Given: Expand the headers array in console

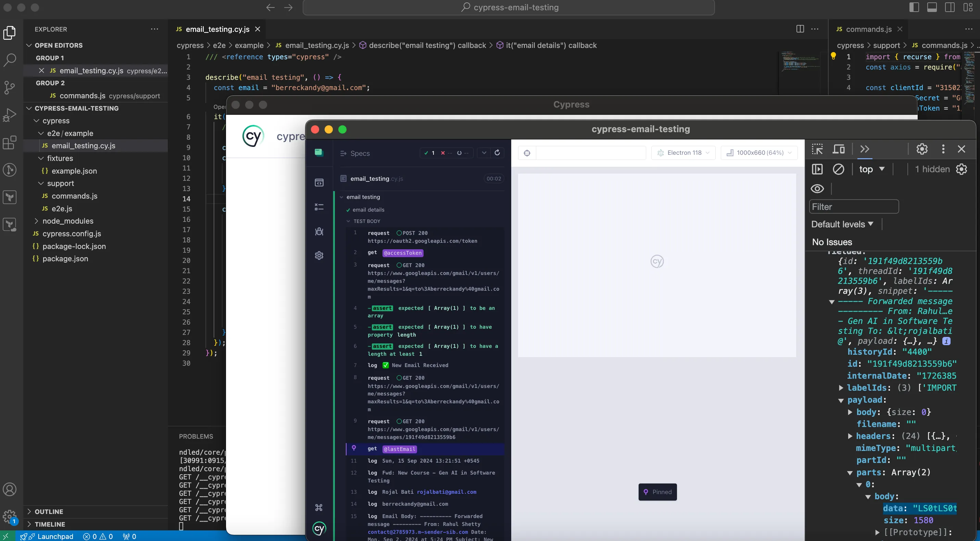Looking at the screenshot, I should (x=850, y=436).
